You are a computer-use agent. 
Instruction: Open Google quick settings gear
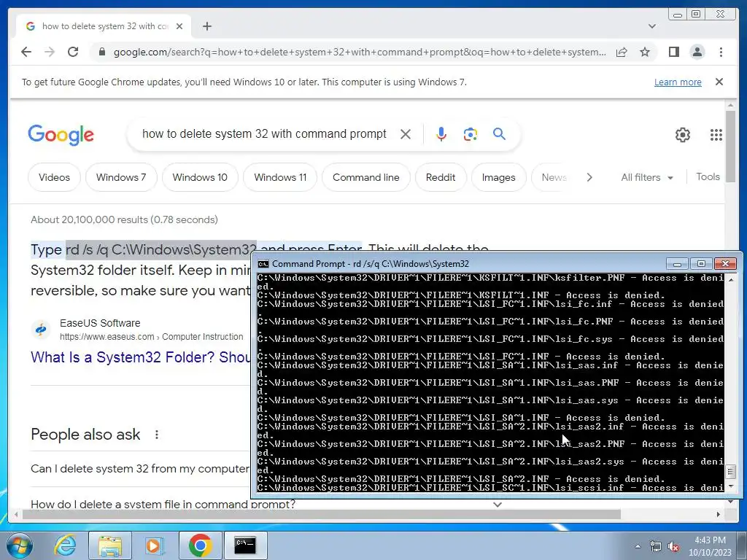(x=683, y=135)
